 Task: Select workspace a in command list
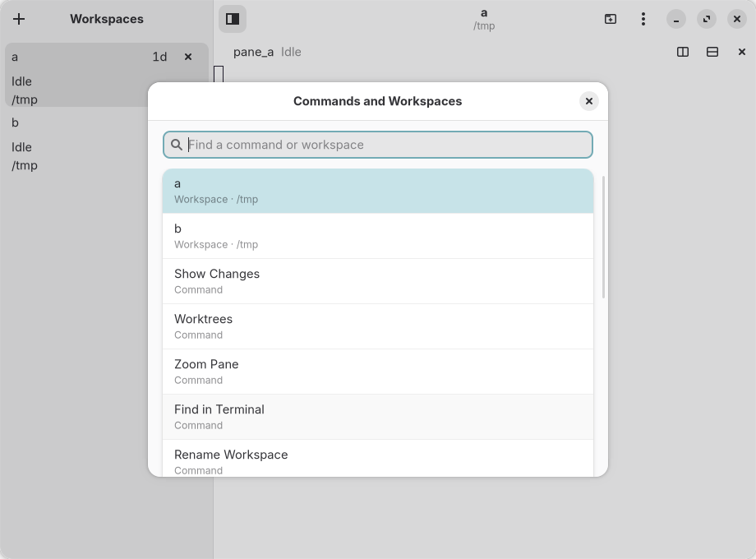tap(378, 191)
